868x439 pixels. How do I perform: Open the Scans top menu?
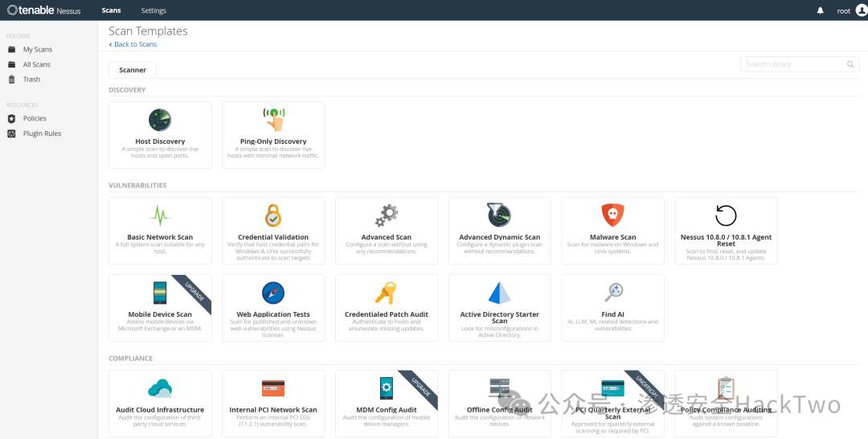pos(111,10)
